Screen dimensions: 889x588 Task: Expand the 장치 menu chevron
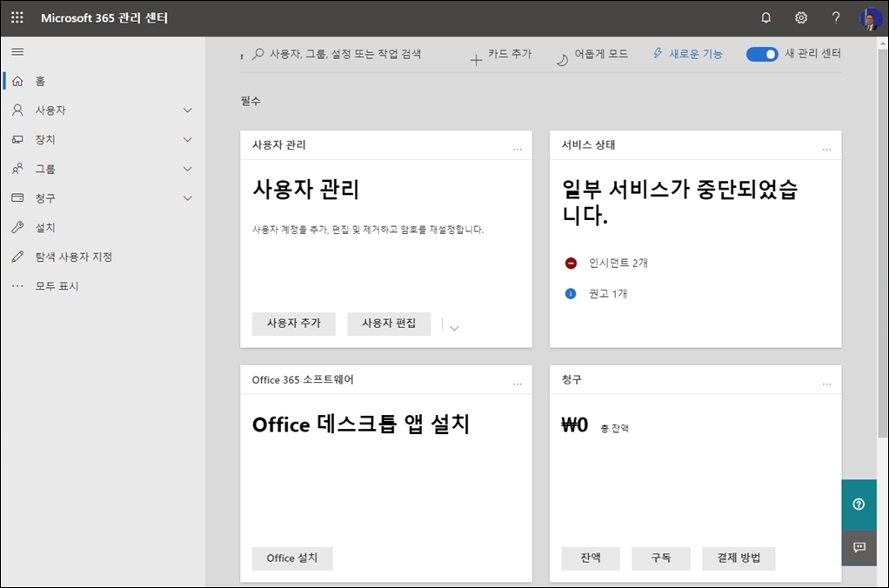pyautogui.click(x=188, y=139)
